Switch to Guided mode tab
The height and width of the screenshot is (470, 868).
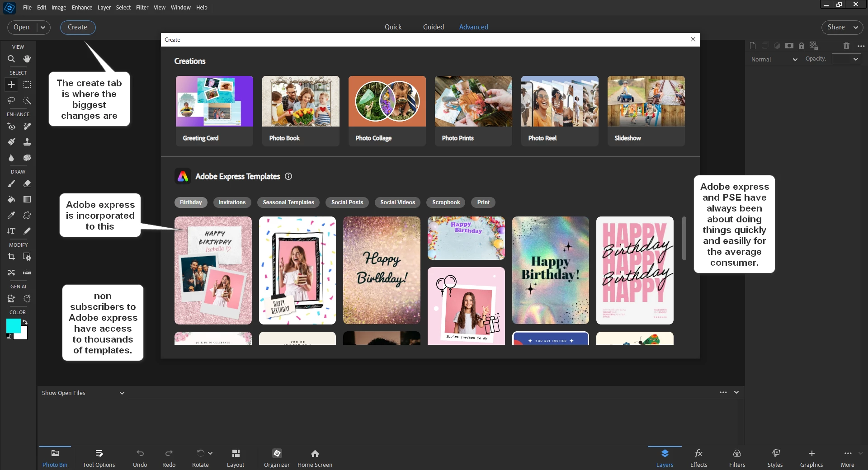(434, 27)
